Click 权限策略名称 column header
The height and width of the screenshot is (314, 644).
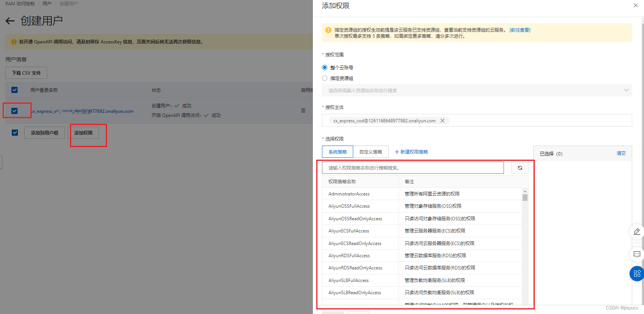pos(342,182)
